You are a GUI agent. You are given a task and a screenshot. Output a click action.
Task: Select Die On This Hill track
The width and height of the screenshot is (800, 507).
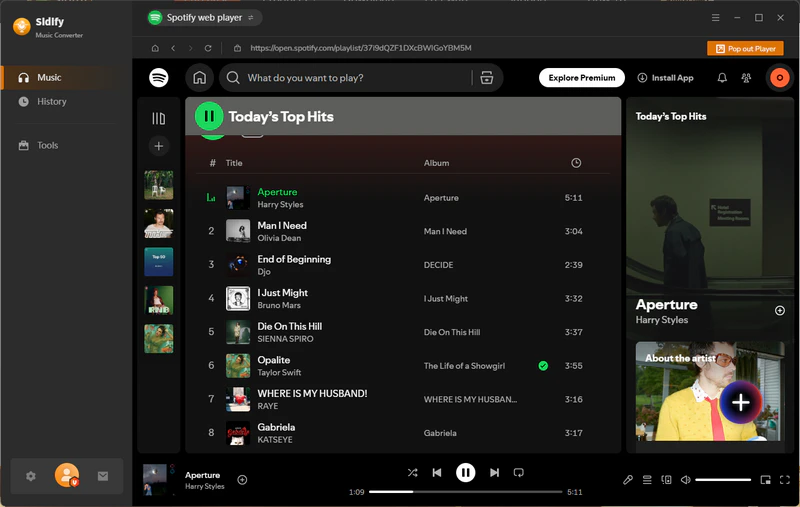pos(403,332)
